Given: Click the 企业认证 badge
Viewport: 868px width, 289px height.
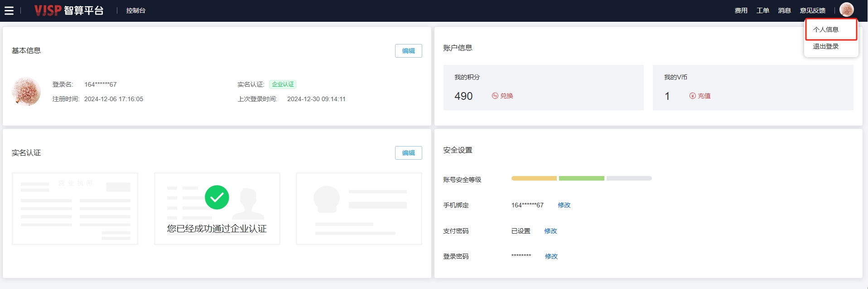Looking at the screenshot, I should [283, 84].
